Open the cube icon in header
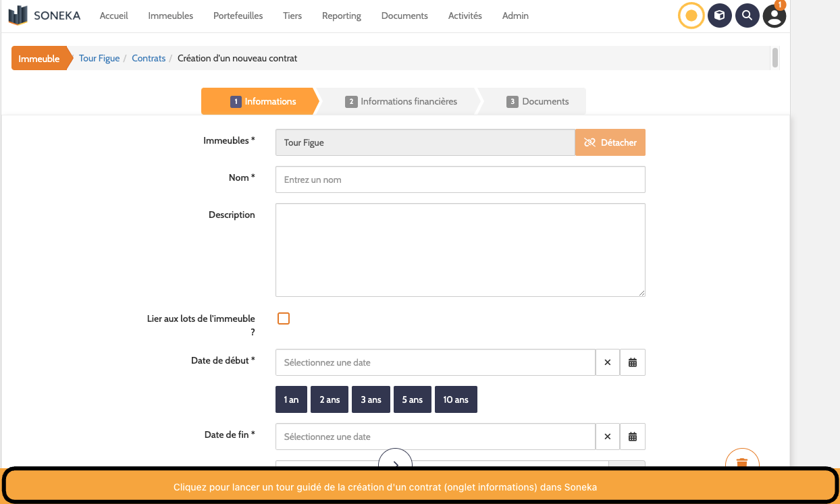This screenshot has height=504, width=840. click(720, 16)
